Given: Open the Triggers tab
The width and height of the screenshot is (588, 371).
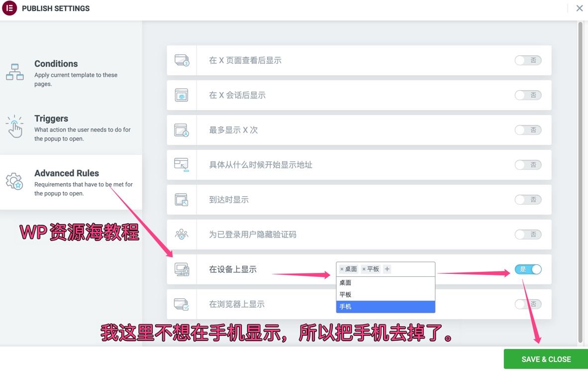Looking at the screenshot, I should [71, 127].
